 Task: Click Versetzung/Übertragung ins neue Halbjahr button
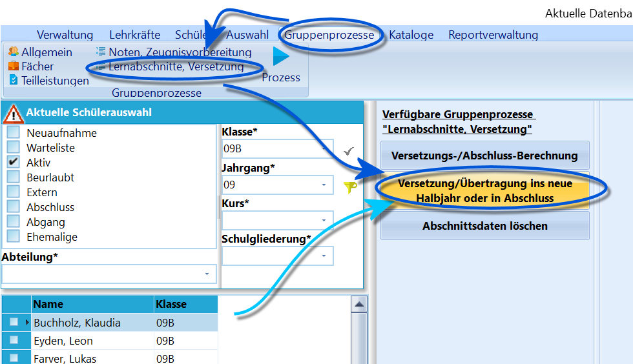485,190
